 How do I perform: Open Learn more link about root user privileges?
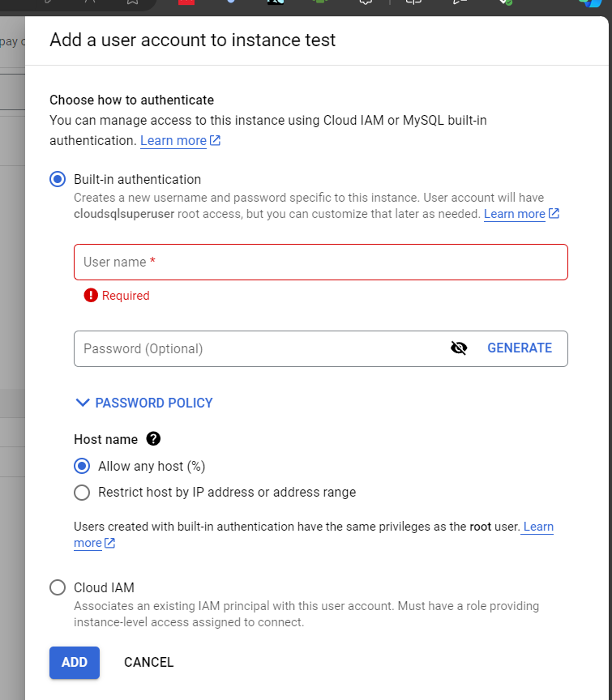pos(537,527)
